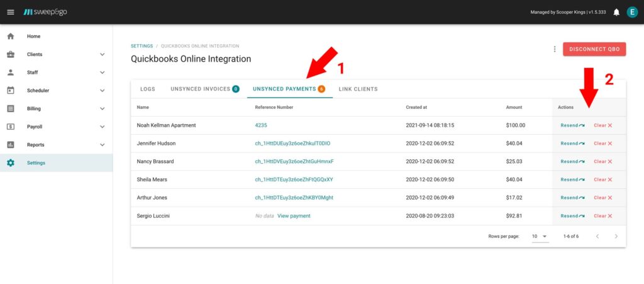Go to Home in sidebar
This screenshot has width=644, height=284.
(x=33, y=36)
